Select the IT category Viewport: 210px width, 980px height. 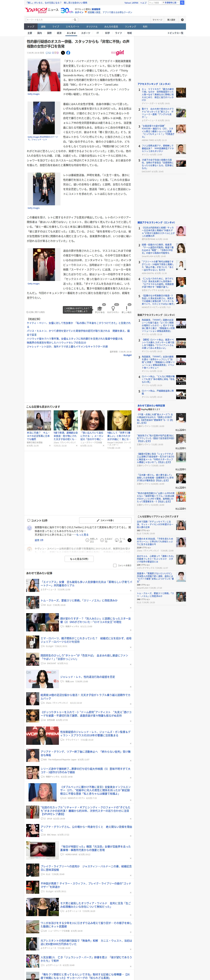98,33
